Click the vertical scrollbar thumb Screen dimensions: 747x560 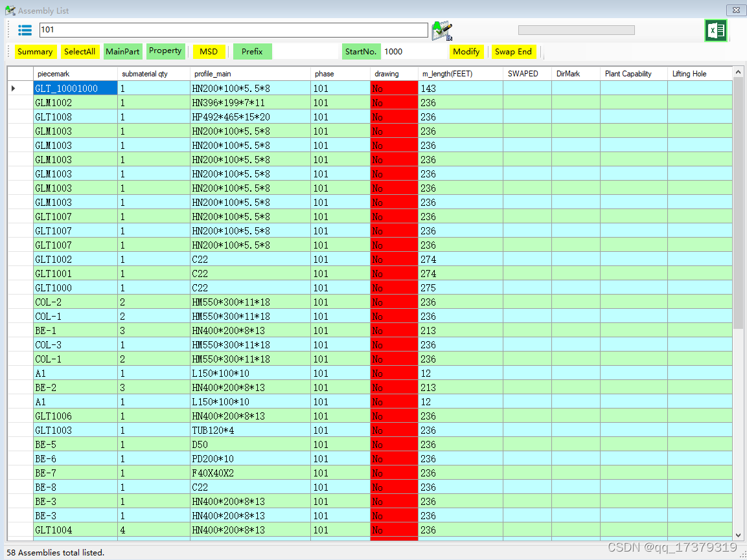coord(738,203)
